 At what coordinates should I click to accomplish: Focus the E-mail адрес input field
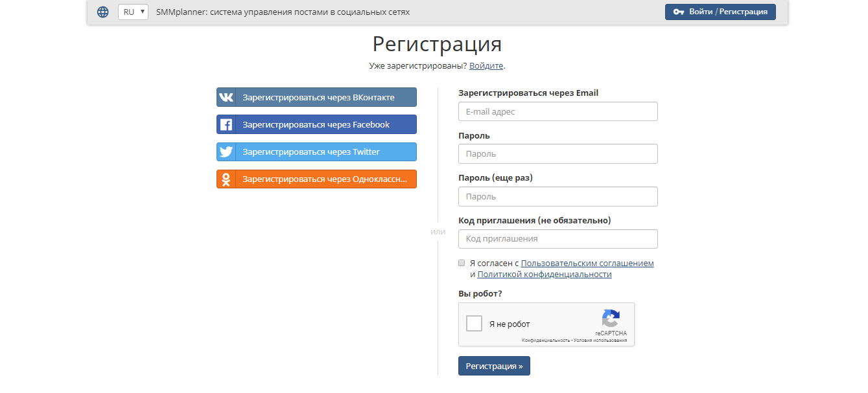(557, 112)
